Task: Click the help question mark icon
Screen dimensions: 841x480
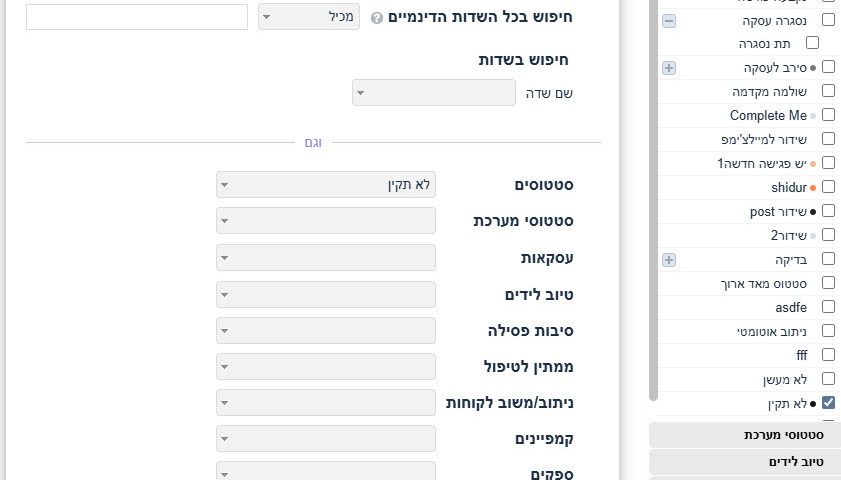Action: pos(377,18)
